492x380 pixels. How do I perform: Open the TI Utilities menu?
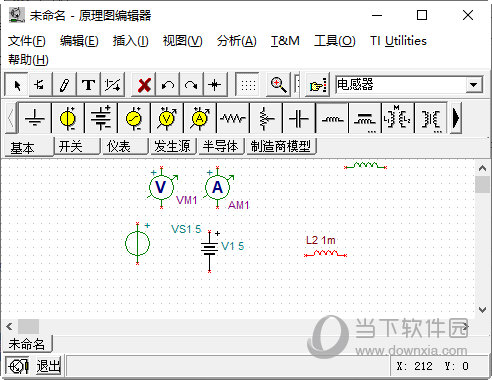[398, 41]
